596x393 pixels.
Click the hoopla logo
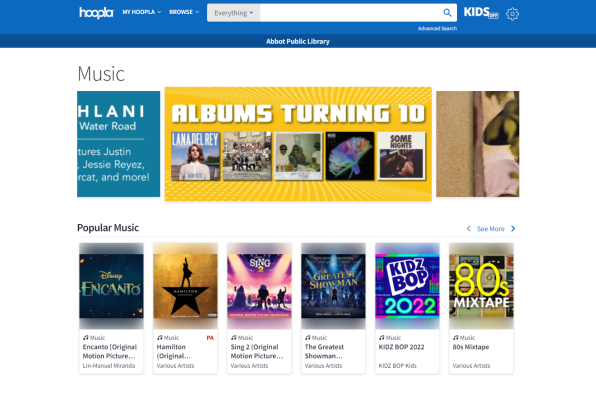96,13
